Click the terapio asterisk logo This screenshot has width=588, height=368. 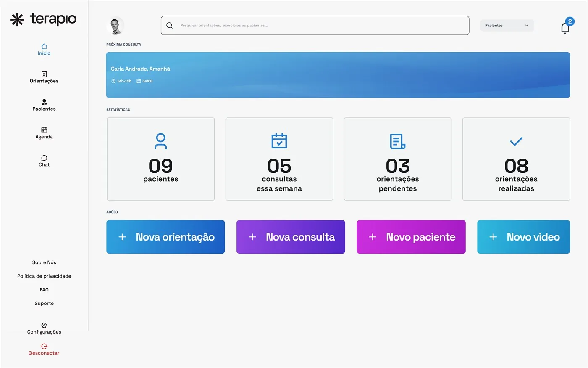point(17,19)
